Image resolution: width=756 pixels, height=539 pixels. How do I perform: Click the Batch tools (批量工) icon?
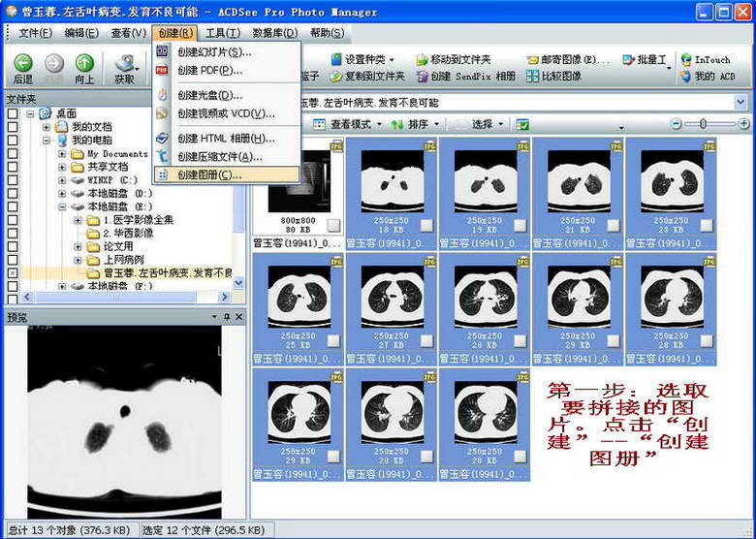point(628,60)
